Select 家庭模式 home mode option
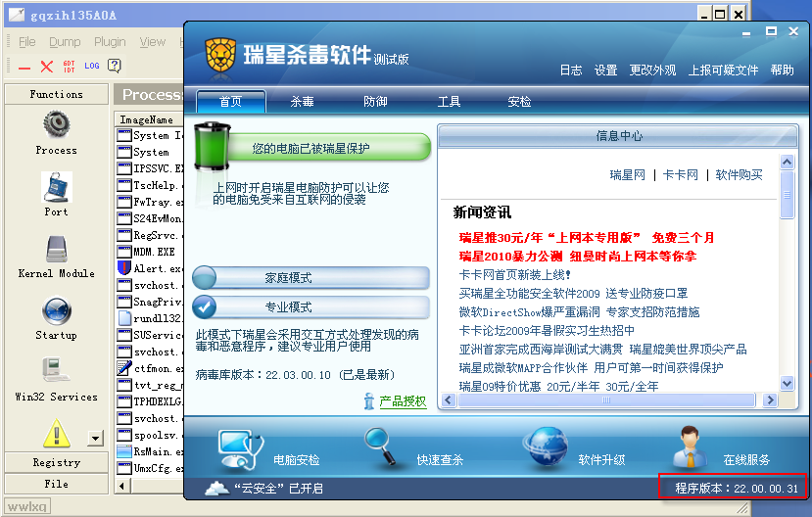The width and height of the screenshot is (812, 517). [x=310, y=278]
